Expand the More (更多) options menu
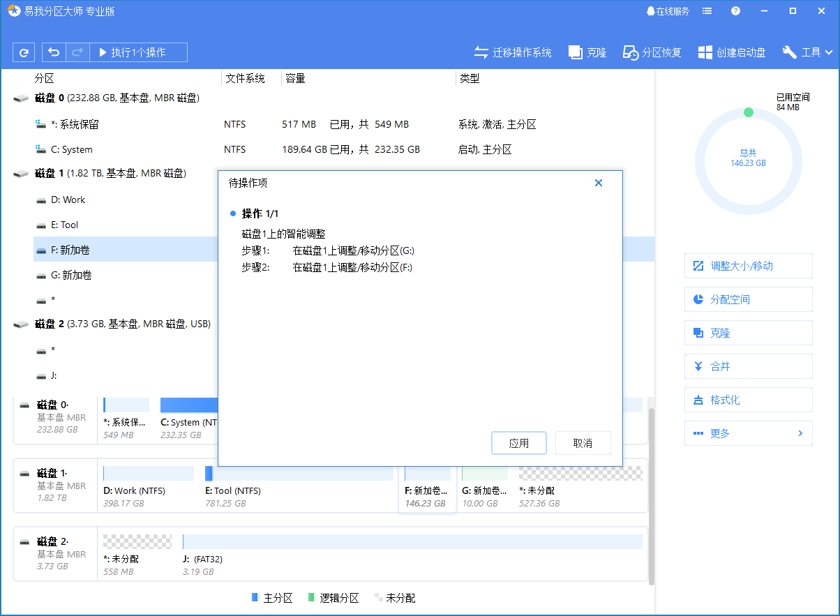The image size is (840, 616). (x=748, y=433)
